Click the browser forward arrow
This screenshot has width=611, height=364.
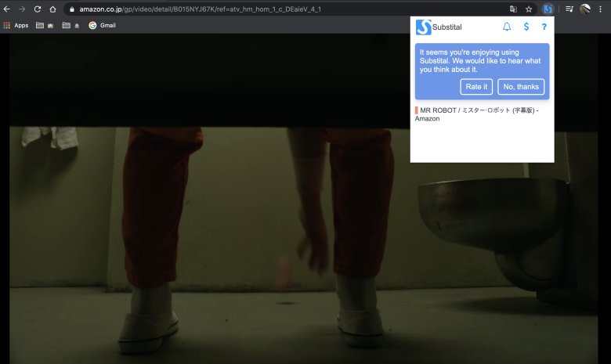[22, 9]
